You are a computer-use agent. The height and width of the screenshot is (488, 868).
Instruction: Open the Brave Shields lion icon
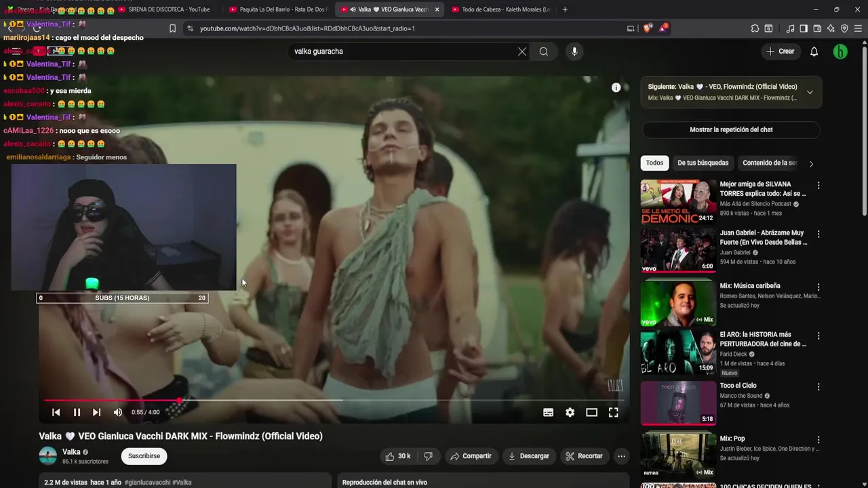(x=647, y=28)
